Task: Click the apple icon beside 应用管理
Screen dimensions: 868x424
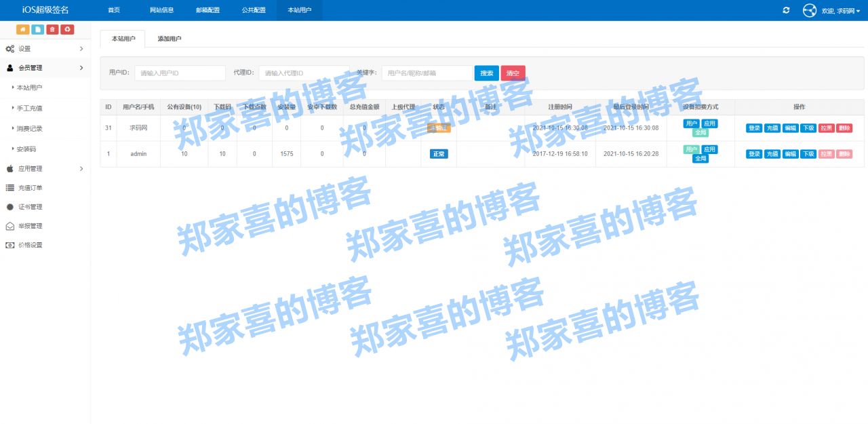Action: (10, 168)
